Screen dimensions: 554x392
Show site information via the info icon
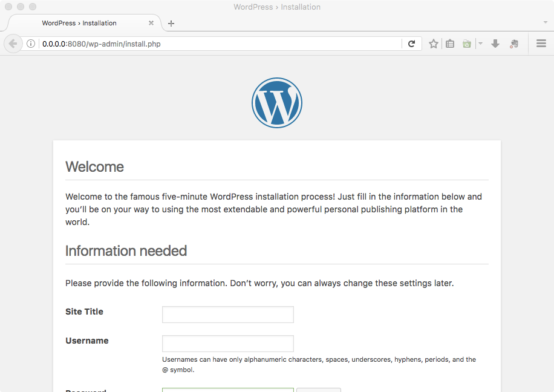31,44
